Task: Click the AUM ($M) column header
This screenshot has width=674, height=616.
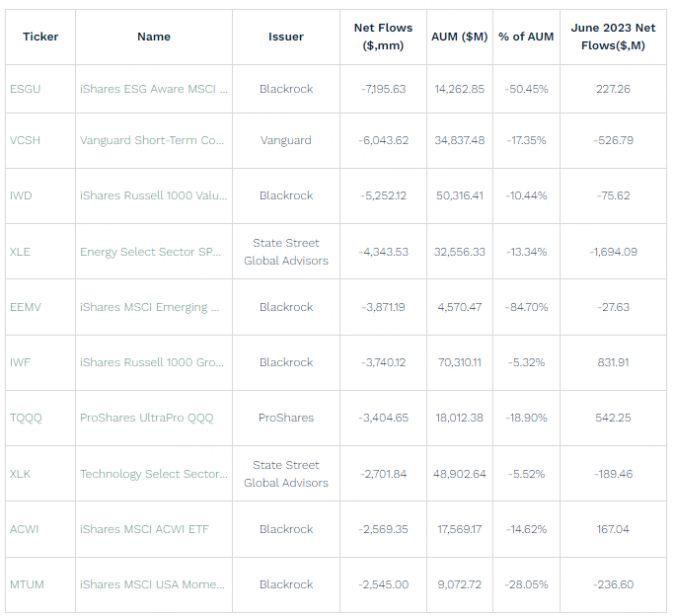Action: click(459, 37)
